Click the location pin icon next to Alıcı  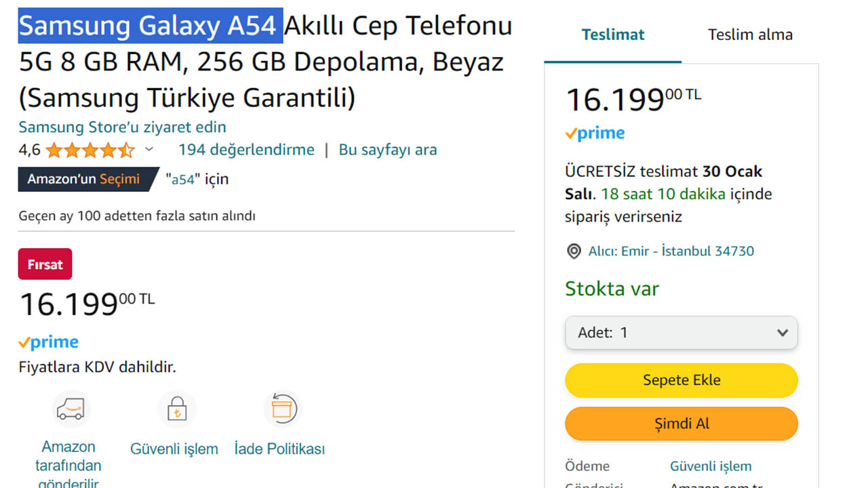(x=573, y=251)
